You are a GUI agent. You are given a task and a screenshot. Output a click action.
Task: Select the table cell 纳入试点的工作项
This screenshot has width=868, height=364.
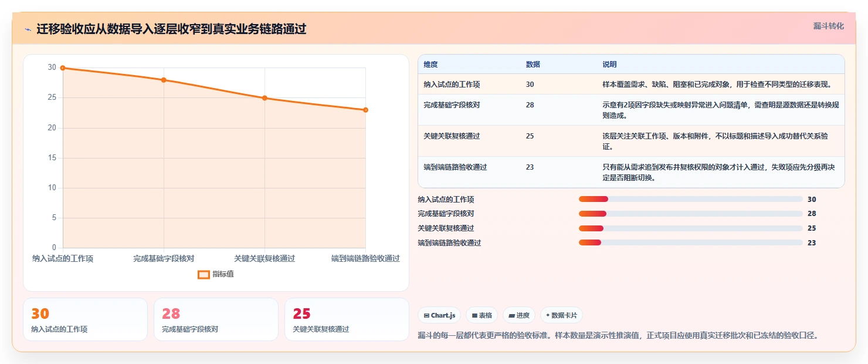452,85
